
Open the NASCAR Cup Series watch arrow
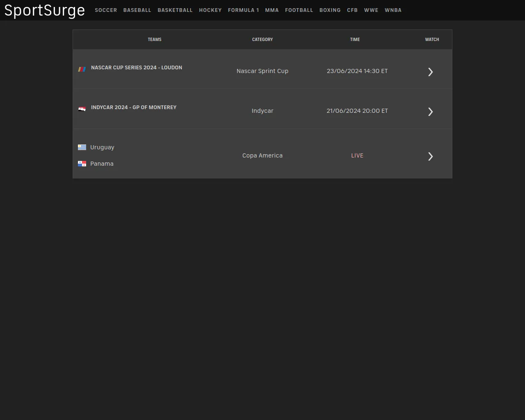tap(430, 72)
